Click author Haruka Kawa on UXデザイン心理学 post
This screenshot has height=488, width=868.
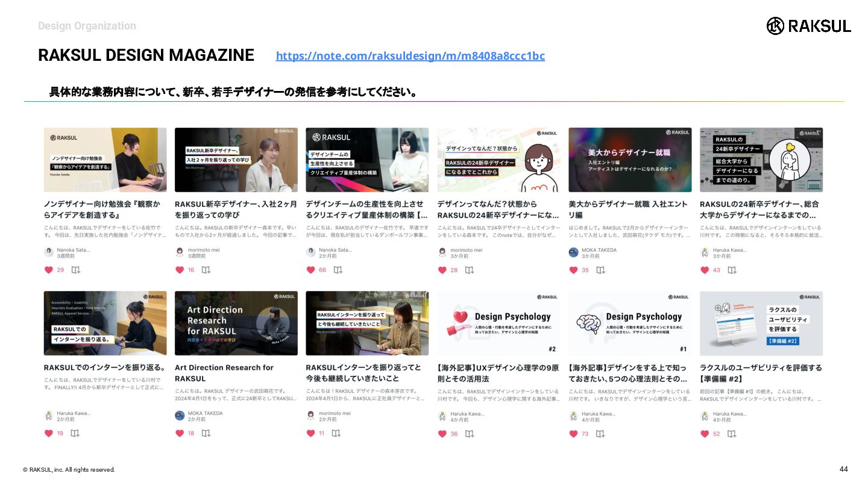[467, 413]
